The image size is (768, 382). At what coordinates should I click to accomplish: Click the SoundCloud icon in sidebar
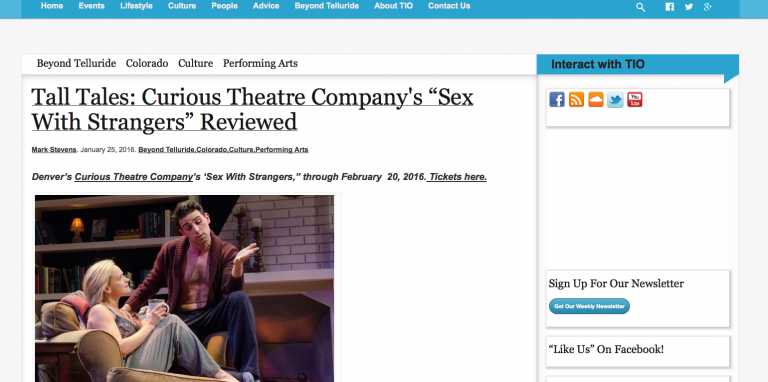pos(596,99)
